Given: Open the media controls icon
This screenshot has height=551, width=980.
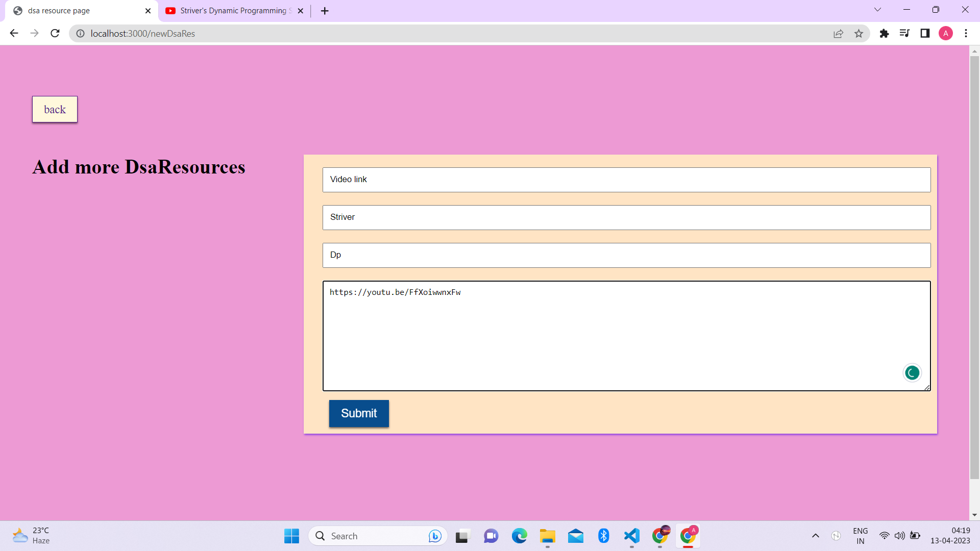Looking at the screenshot, I should [x=905, y=33].
